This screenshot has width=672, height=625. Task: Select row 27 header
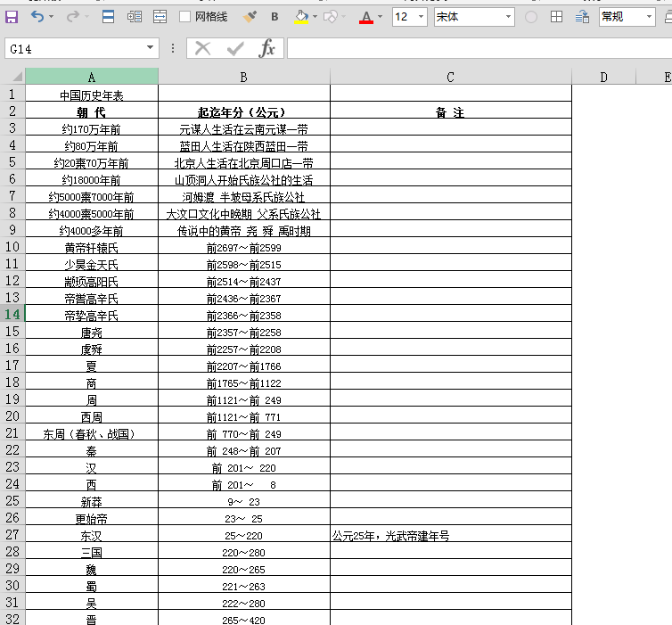click(12, 534)
